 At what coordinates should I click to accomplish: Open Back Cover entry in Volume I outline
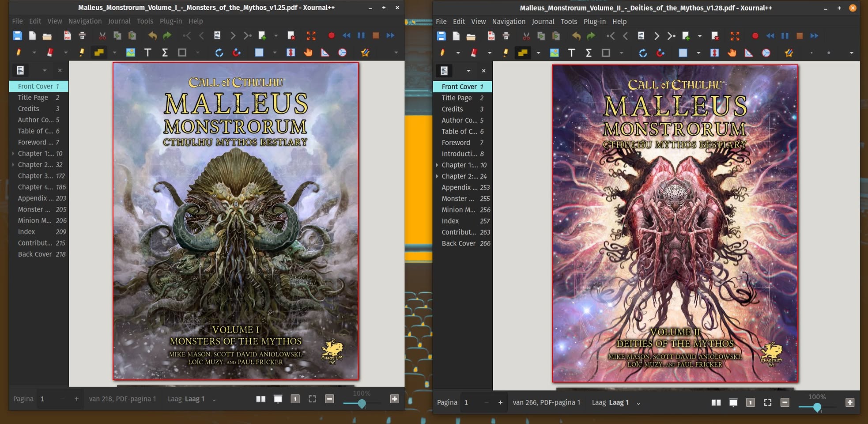[39, 254]
